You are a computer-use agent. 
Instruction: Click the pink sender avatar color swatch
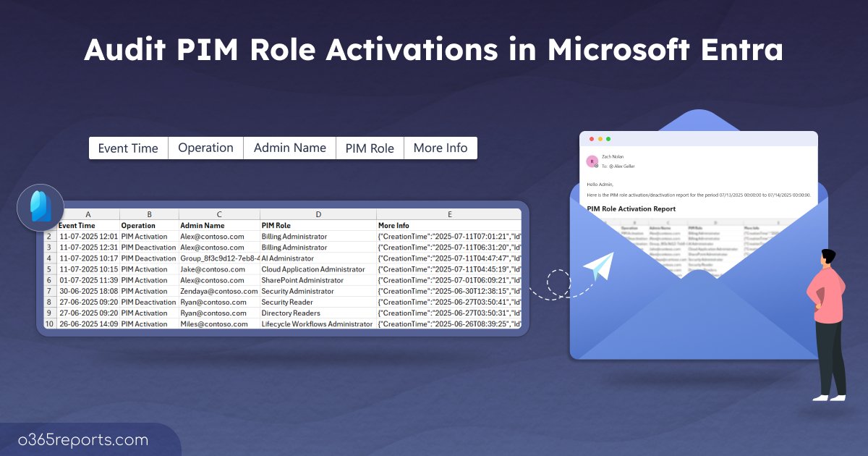592,161
